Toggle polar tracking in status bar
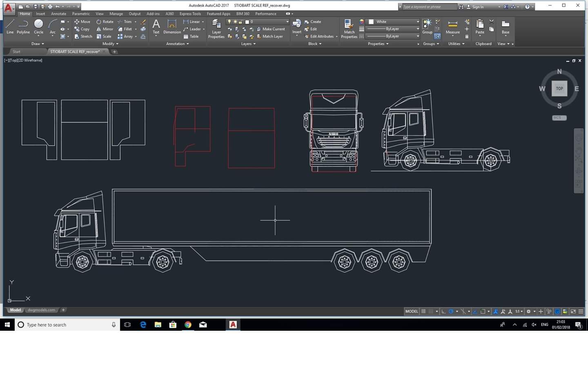The image size is (588, 392). 451,311
